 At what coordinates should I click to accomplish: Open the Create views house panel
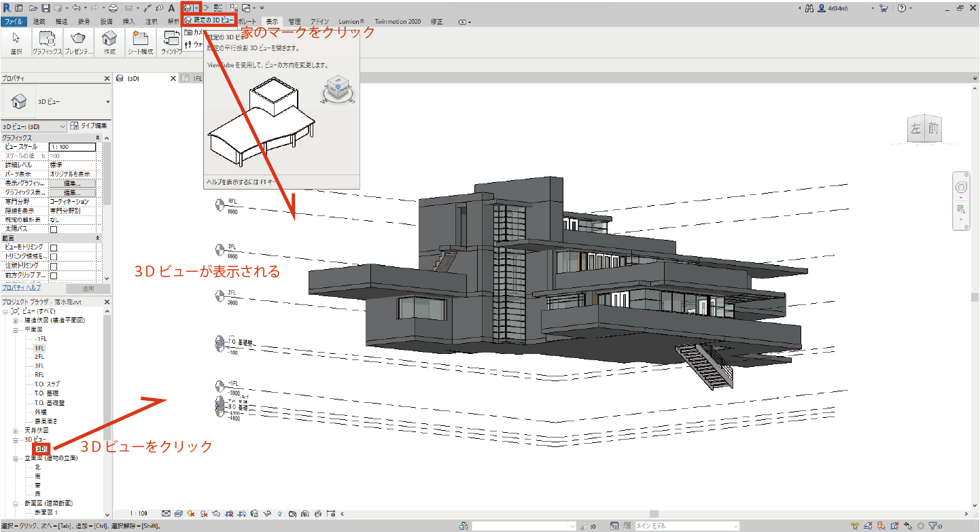coord(109,42)
